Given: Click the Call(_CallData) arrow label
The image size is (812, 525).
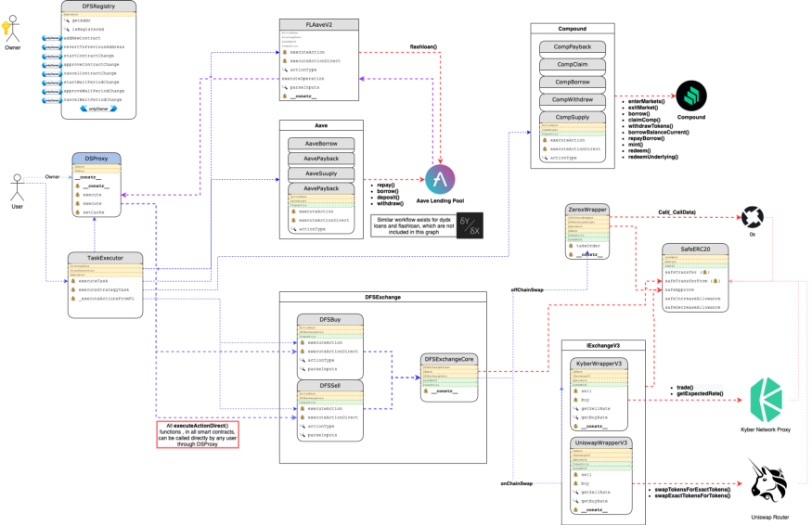Looking at the screenshot, I should [x=677, y=212].
